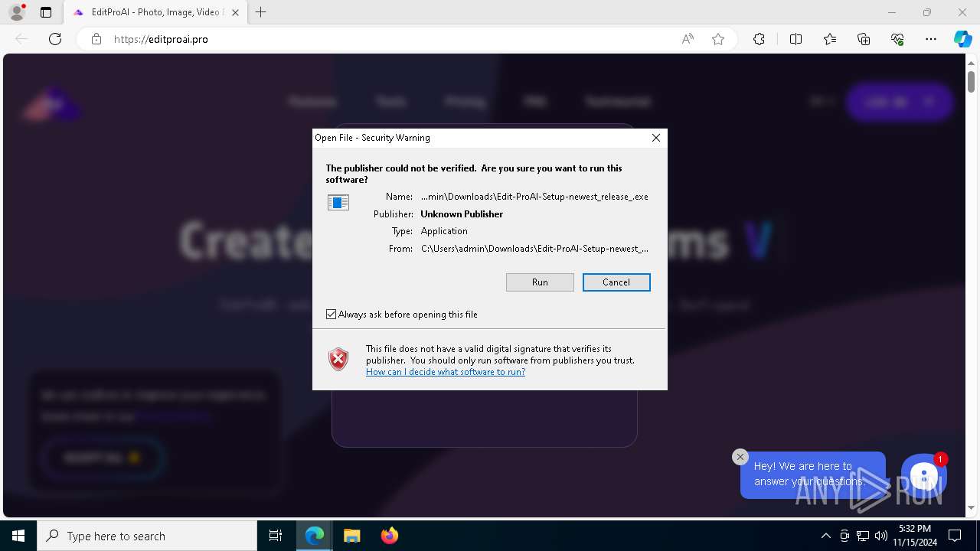
Task: Go back in Edge browser
Action: pyautogui.click(x=21, y=39)
